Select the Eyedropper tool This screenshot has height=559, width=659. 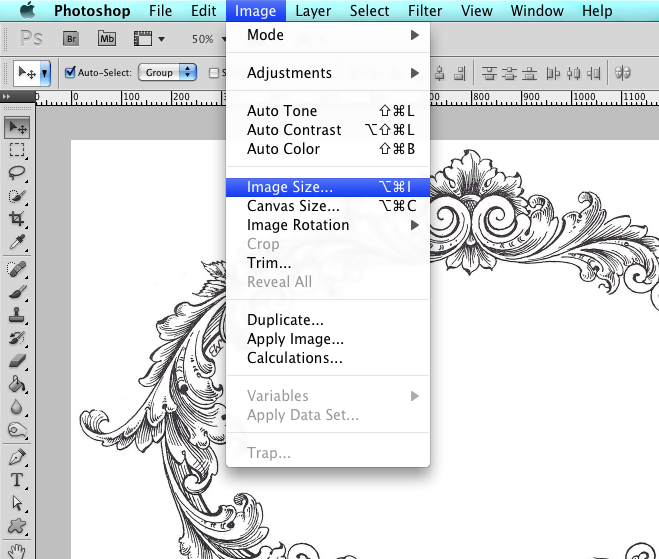[x=17, y=243]
